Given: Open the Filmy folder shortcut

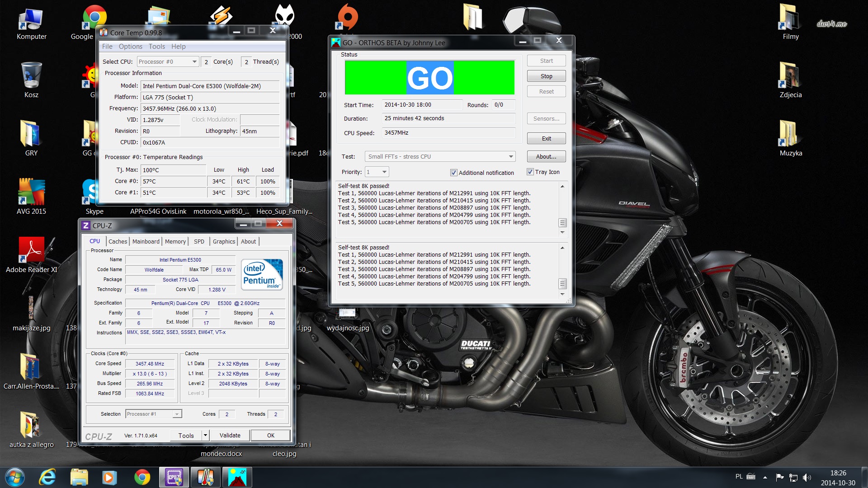Looking at the screenshot, I should [x=790, y=18].
